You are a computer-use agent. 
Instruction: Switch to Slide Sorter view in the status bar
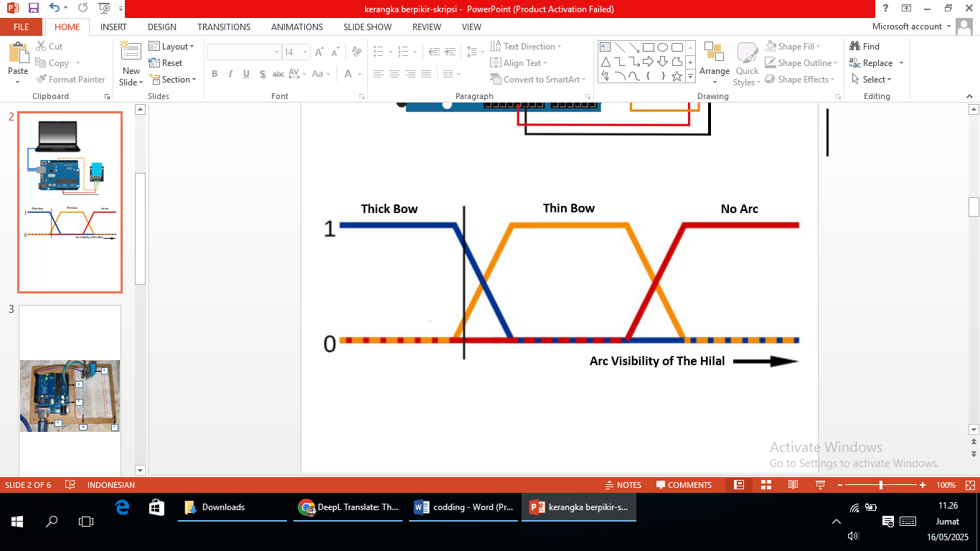[765, 485]
